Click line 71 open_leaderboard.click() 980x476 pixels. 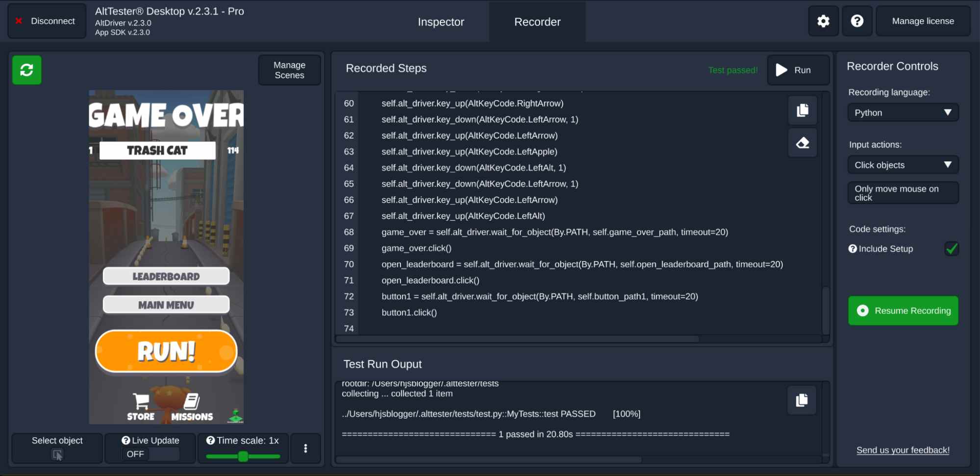pos(430,280)
